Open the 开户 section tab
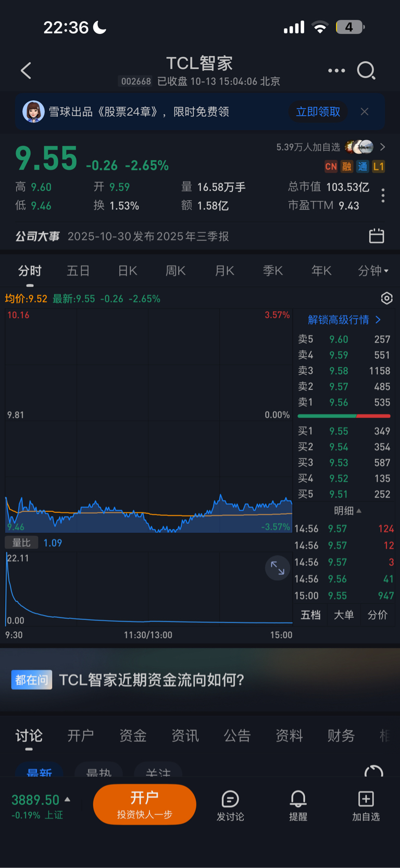 pos(81,736)
